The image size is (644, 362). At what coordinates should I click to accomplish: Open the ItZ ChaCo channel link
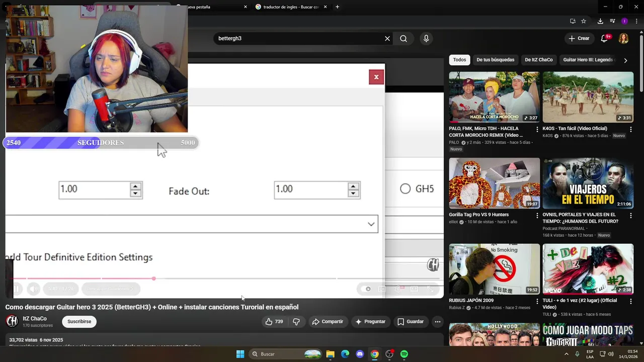click(35, 319)
